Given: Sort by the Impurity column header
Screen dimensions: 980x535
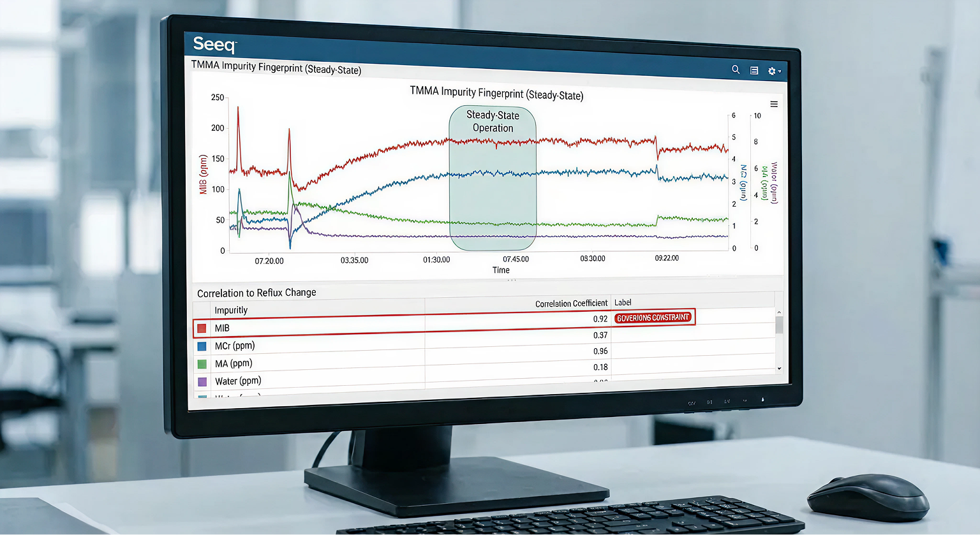Looking at the screenshot, I should click(x=231, y=310).
